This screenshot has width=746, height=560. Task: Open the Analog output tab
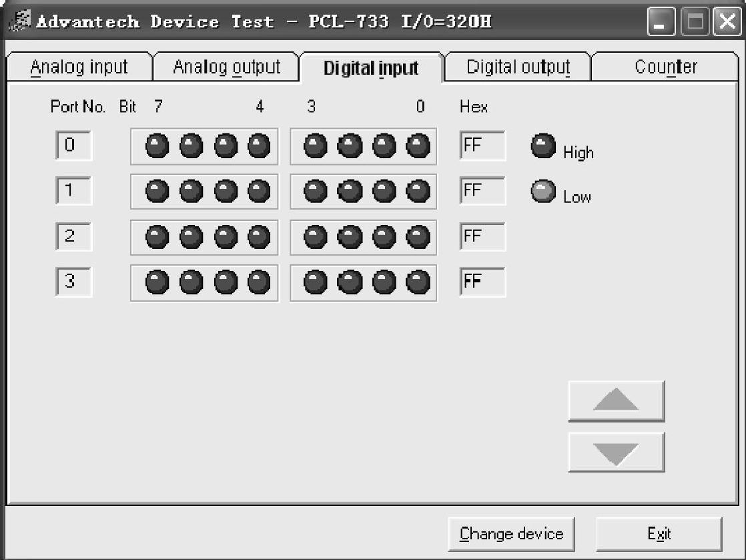pos(226,67)
